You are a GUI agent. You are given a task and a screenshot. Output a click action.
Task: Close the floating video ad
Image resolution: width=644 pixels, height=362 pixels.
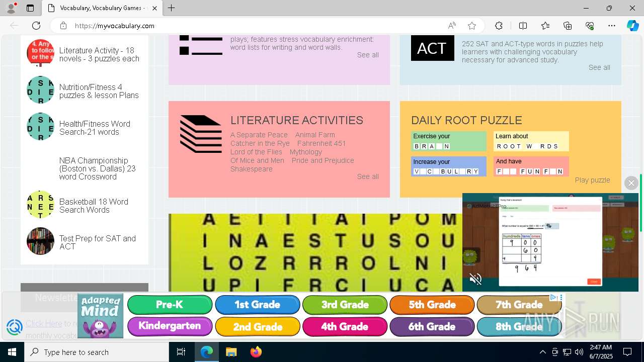tap(631, 183)
